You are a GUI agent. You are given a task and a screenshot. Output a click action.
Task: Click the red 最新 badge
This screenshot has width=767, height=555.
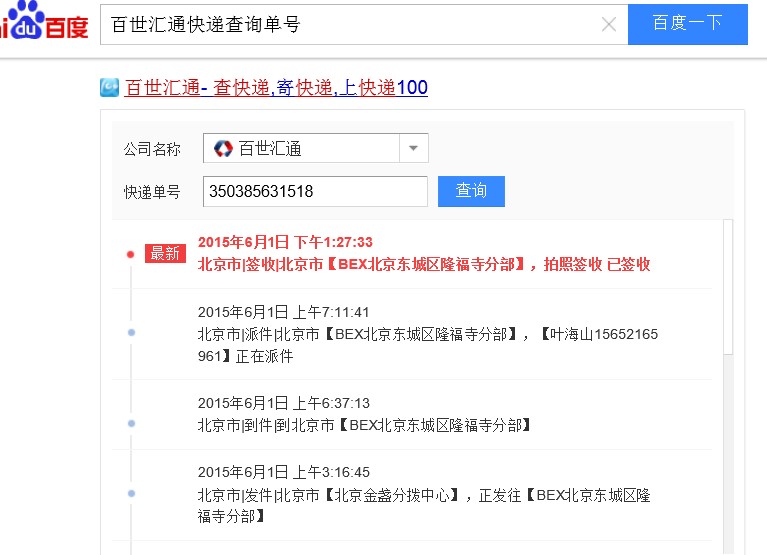(x=165, y=254)
